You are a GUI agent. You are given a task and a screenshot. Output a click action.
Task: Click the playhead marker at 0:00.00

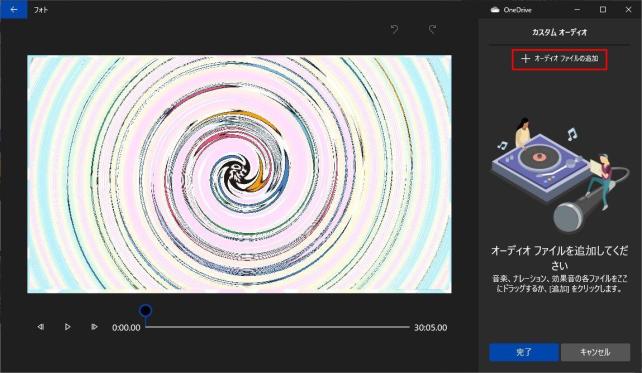point(145,311)
